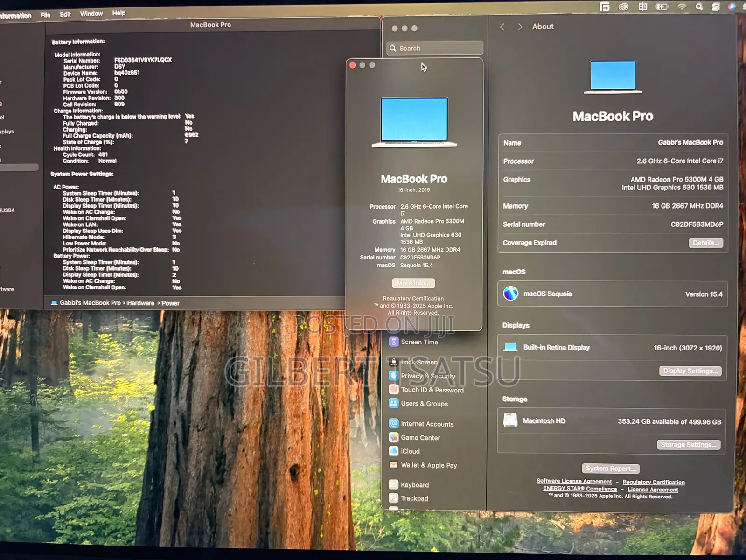This screenshot has height=560, width=746.
Task: Close the About This Mac window
Action: (x=353, y=65)
